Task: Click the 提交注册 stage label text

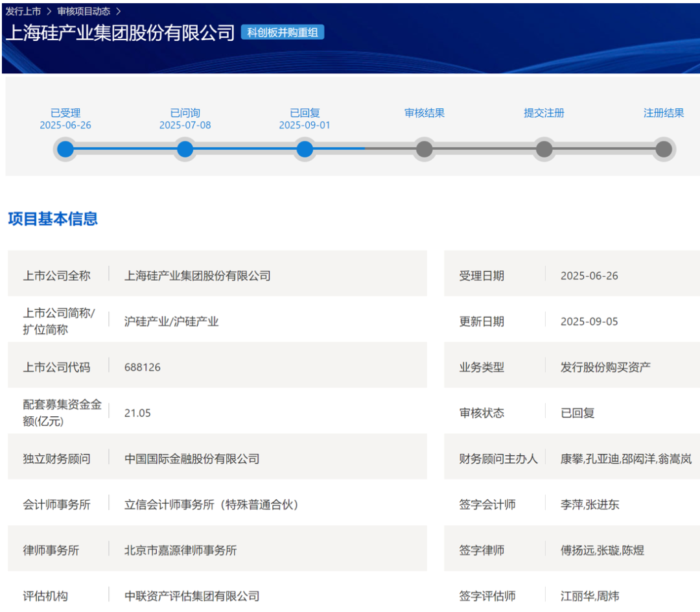Action: coord(544,113)
